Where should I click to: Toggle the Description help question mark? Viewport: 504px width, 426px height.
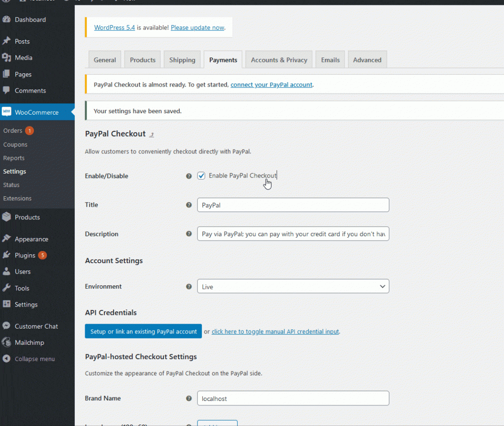[x=189, y=234]
